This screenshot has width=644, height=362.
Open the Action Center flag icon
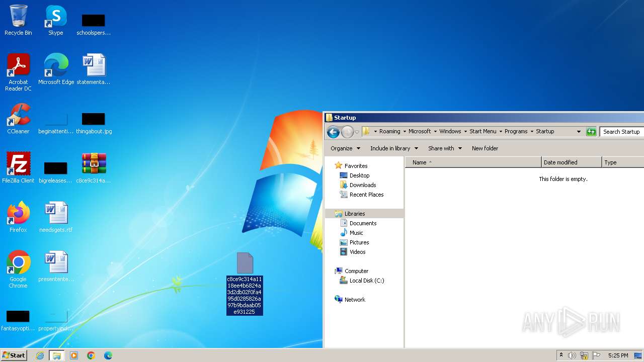[596, 355]
